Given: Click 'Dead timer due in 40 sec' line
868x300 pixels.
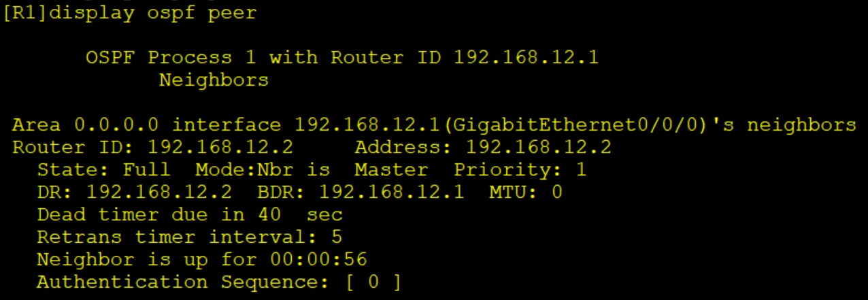Looking at the screenshot, I should click(190, 214).
